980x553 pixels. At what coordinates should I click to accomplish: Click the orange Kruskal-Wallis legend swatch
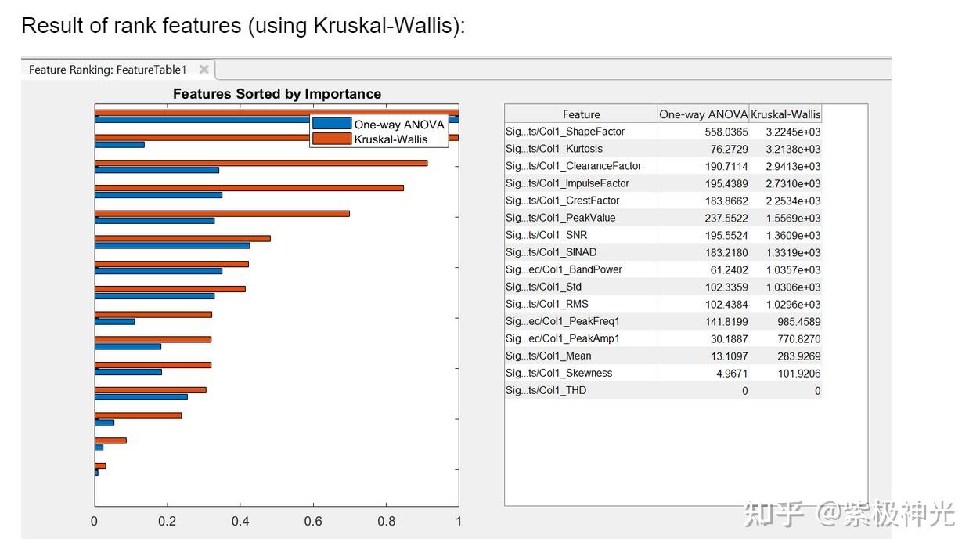click(x=332, y=139)
